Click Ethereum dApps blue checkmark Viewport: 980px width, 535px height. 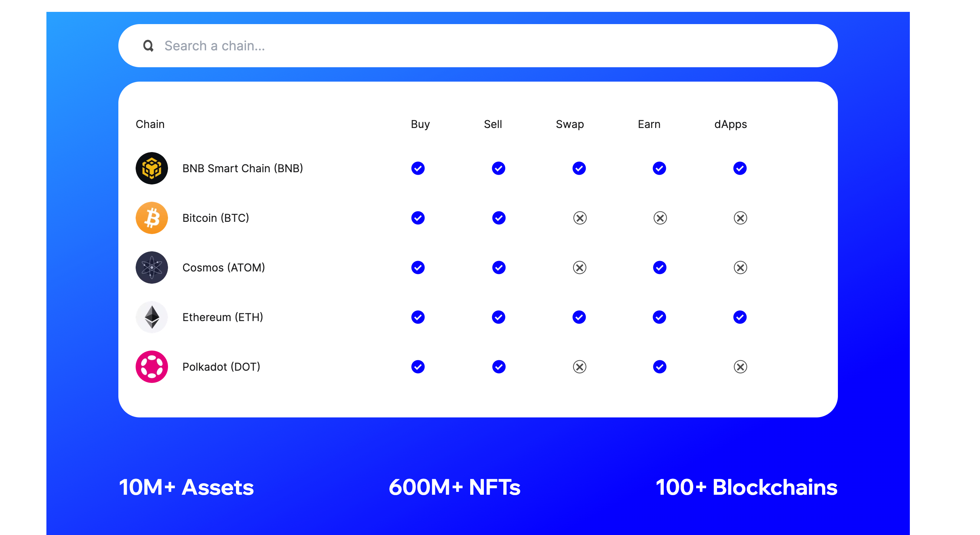740,317
